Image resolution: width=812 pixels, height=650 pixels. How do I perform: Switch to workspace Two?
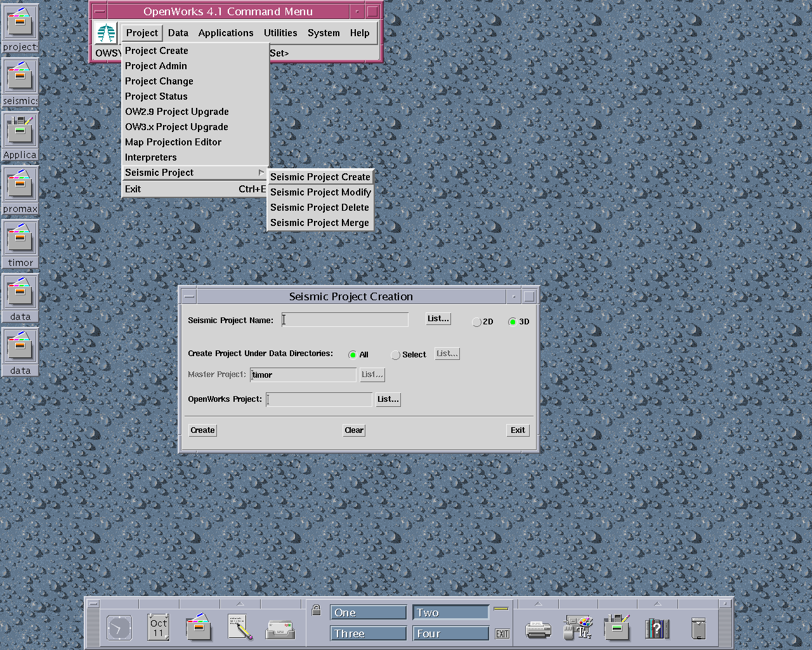[451, 613]
